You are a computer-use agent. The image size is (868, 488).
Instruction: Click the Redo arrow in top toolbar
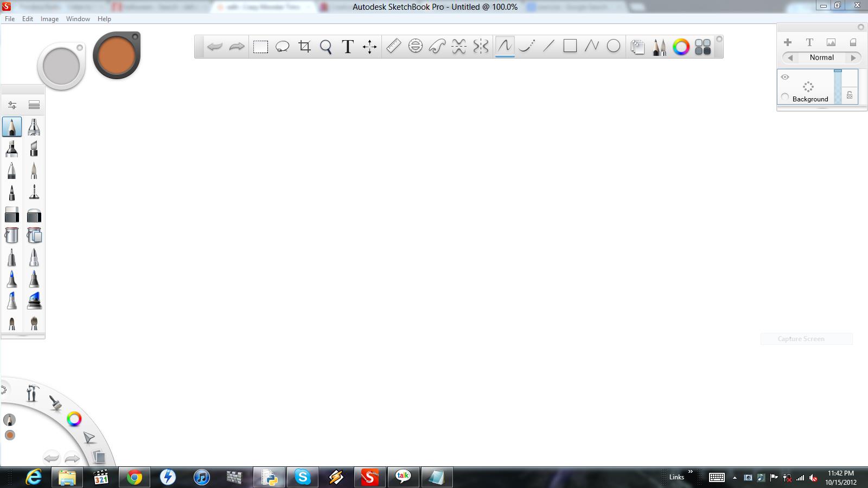click(x=237, y=47)
